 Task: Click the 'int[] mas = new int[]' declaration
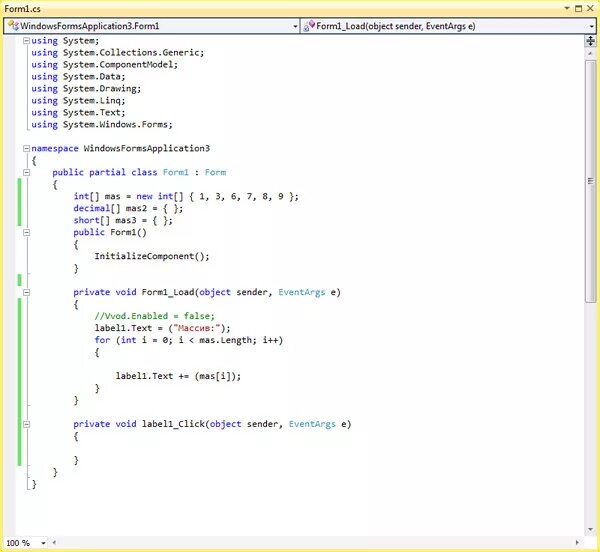click(x=128, y=196)
